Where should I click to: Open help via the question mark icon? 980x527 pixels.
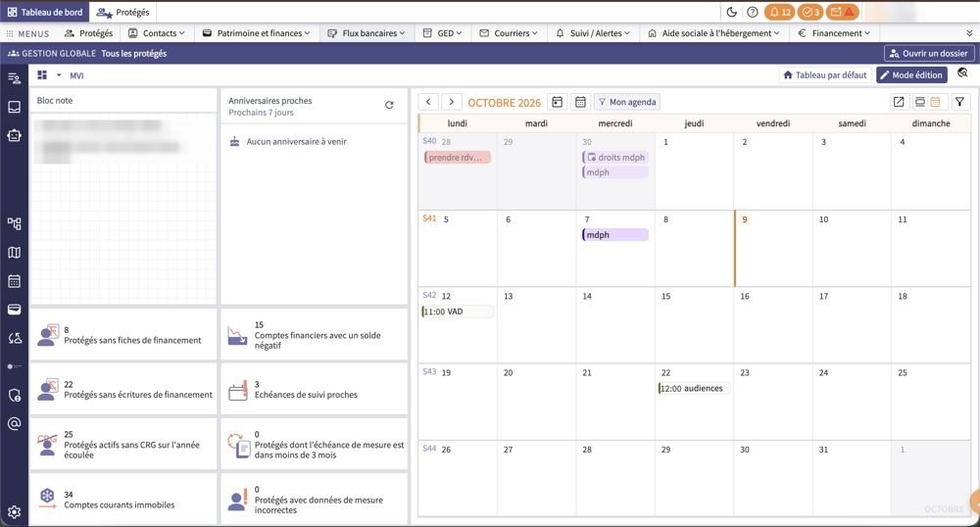coord(753,12)
